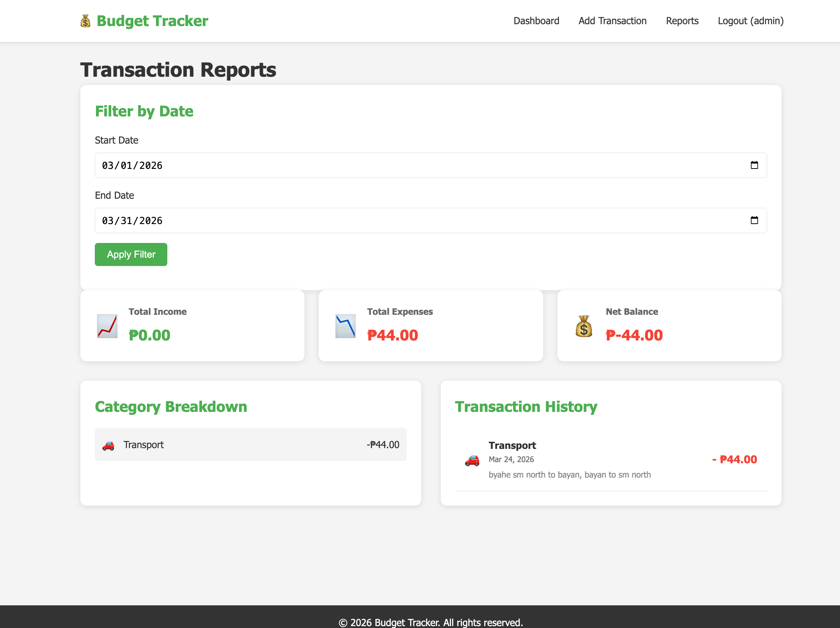Screen dimensions: 840x628
Task: Click the Start Date label
Action: pyautogui.click(x=116, y=140)
